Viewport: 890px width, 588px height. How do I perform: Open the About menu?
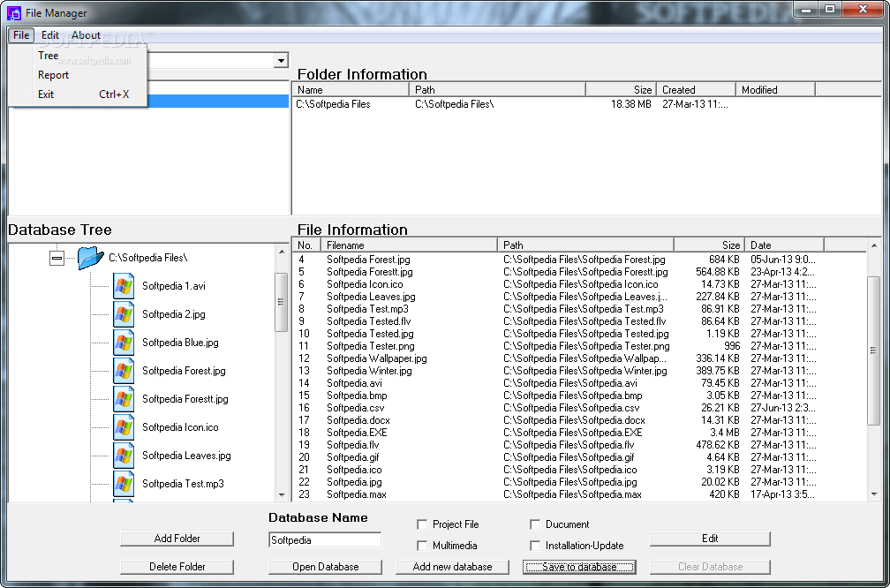pos(86,35)
